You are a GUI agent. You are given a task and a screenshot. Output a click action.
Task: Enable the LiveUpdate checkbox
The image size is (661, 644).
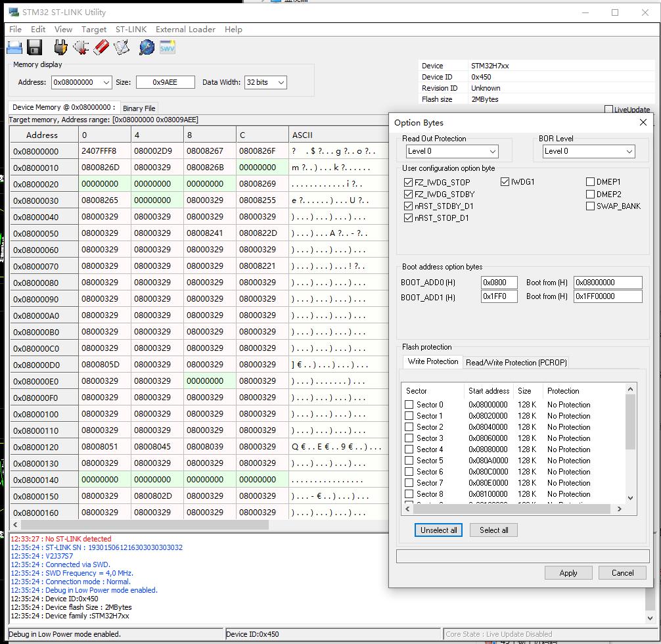pyautogui.click(x=608, y=110)
